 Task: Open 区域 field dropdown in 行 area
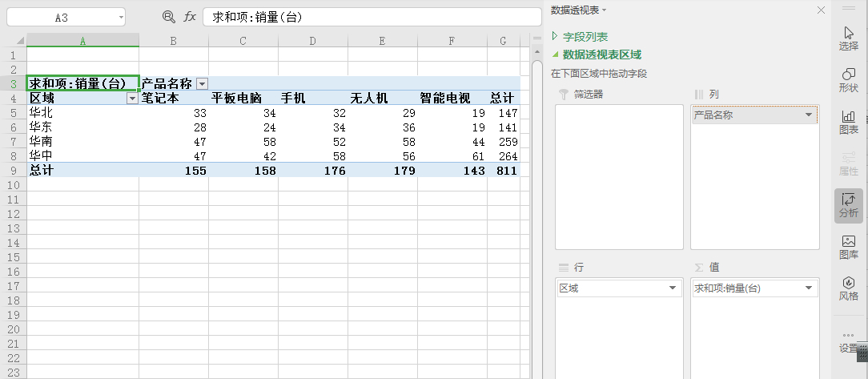(673, 288)
